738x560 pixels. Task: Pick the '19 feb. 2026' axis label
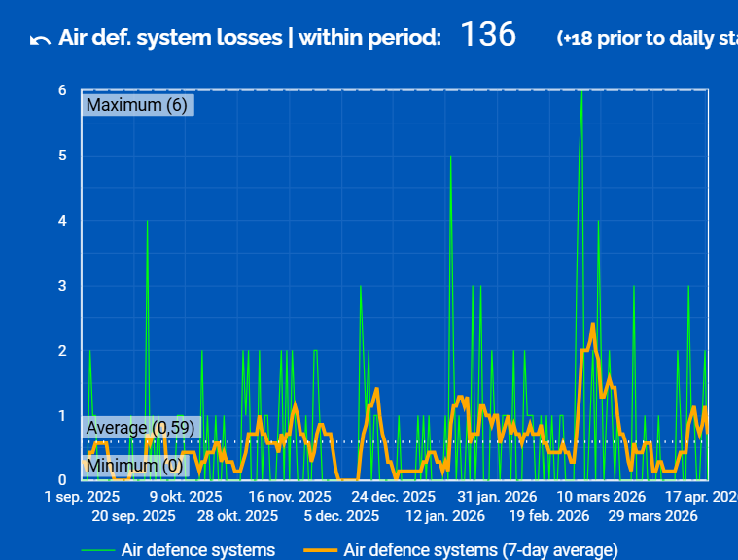coord(551,516)
